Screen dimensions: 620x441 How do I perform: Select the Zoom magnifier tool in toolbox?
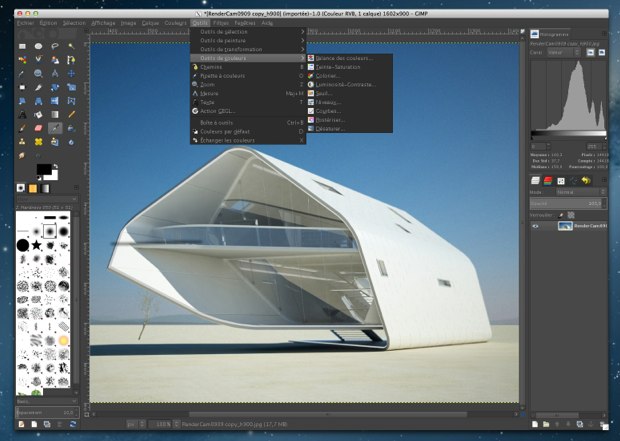pos(38,74)
